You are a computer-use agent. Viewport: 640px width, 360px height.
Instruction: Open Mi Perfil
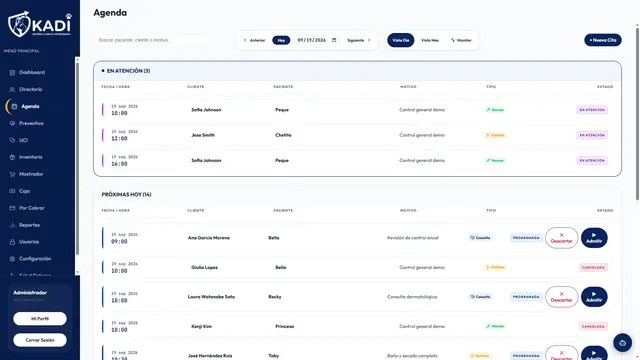(x=40, y=319)
